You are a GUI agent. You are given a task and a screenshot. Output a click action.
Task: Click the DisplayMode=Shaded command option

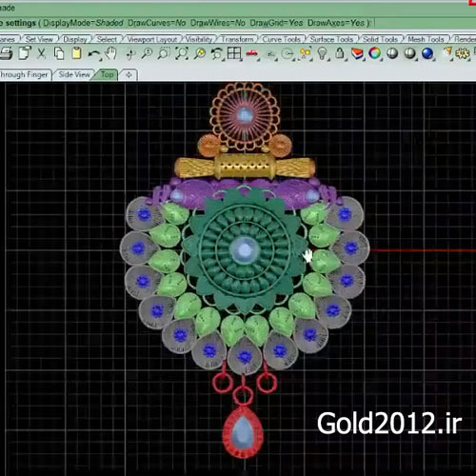(83, 23)
